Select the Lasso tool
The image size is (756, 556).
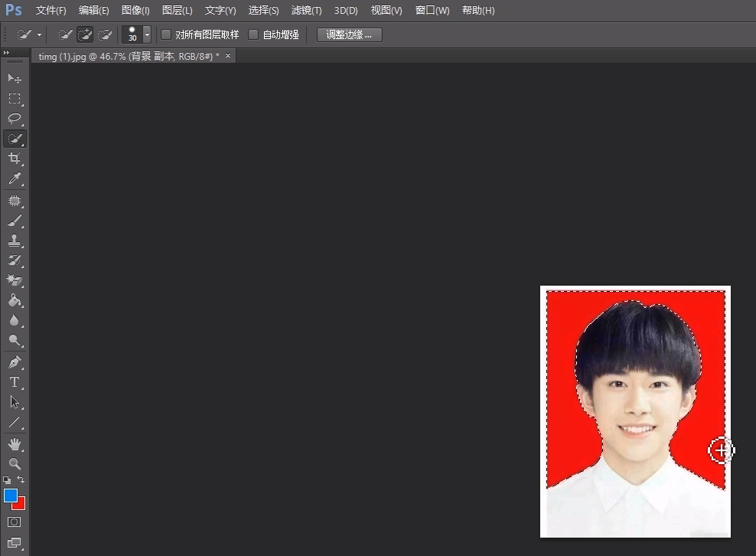pos(15,119)
